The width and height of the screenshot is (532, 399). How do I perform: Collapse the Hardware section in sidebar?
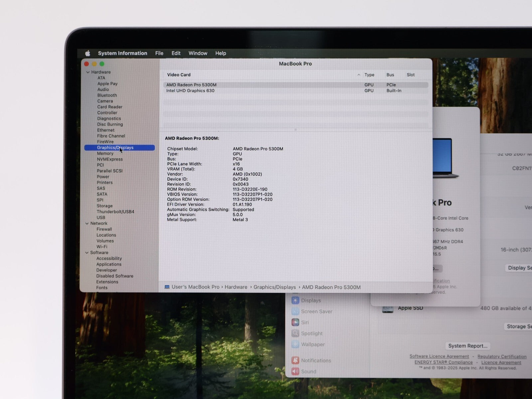tap(88, 72)
